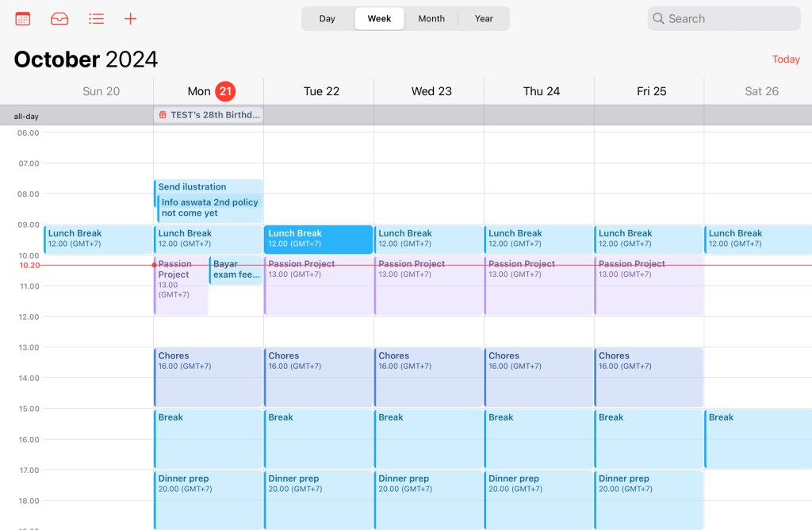This screenshot has height=530, width=812.
Task: Switch to Month view
Action: tap(431, 18)
